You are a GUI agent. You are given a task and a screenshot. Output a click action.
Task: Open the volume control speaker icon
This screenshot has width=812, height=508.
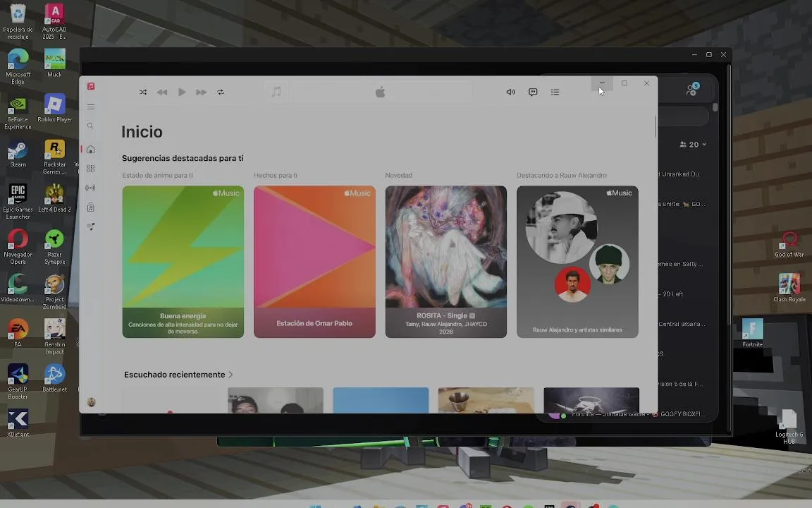[510, 92]
